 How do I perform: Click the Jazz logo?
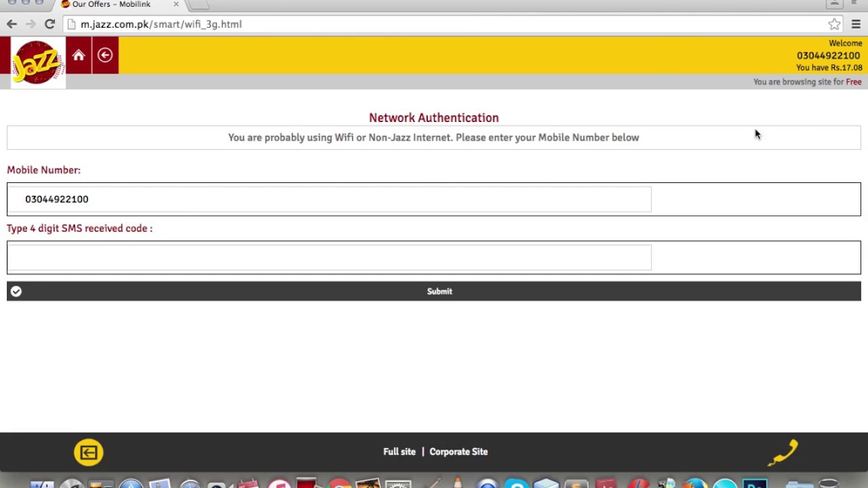(38, 62)
